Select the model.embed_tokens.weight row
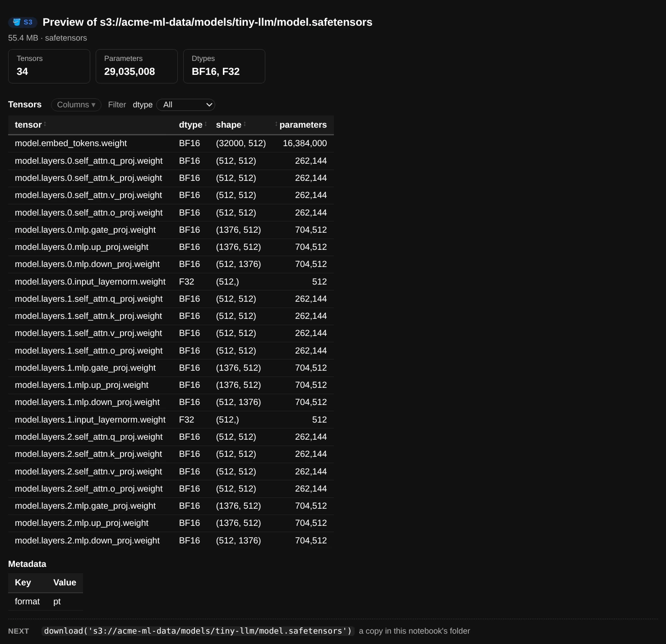The height and width of the screenshot is (644, 666). point(171,143)
